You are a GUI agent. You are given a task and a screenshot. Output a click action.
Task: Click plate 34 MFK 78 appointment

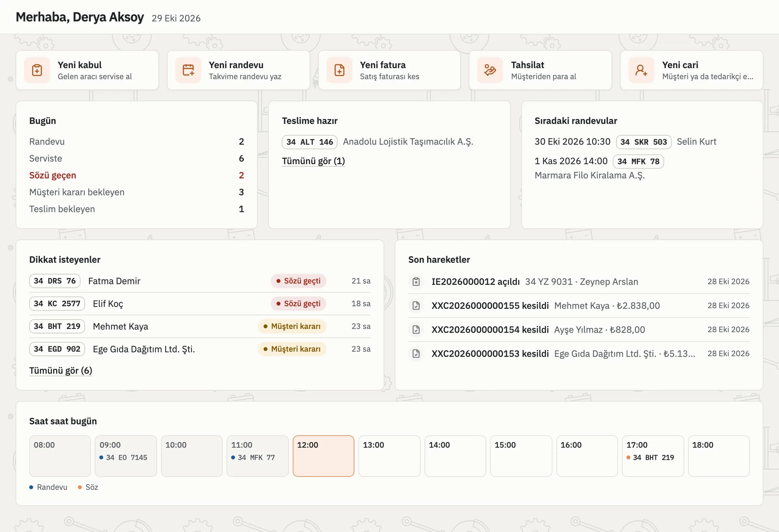pos(638,162)
